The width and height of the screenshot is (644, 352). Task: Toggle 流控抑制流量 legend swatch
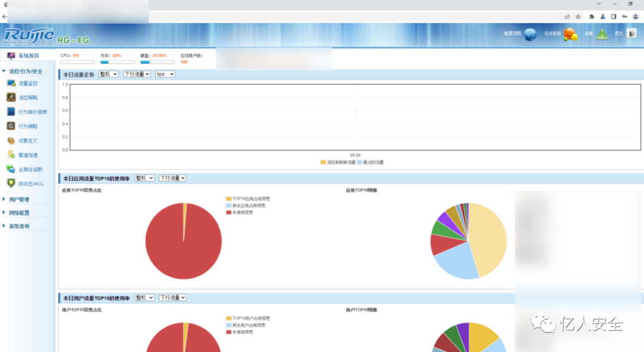coord(323,162)
